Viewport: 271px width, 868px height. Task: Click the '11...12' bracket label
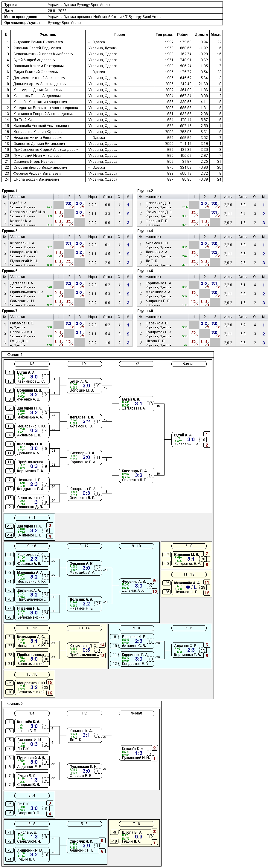189,575
